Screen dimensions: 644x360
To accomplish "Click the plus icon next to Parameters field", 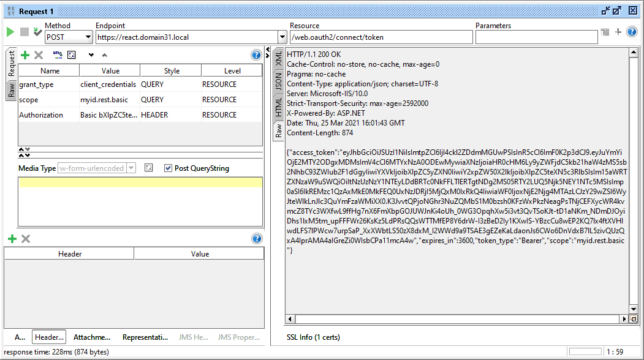I will click(x=618, y=32).
